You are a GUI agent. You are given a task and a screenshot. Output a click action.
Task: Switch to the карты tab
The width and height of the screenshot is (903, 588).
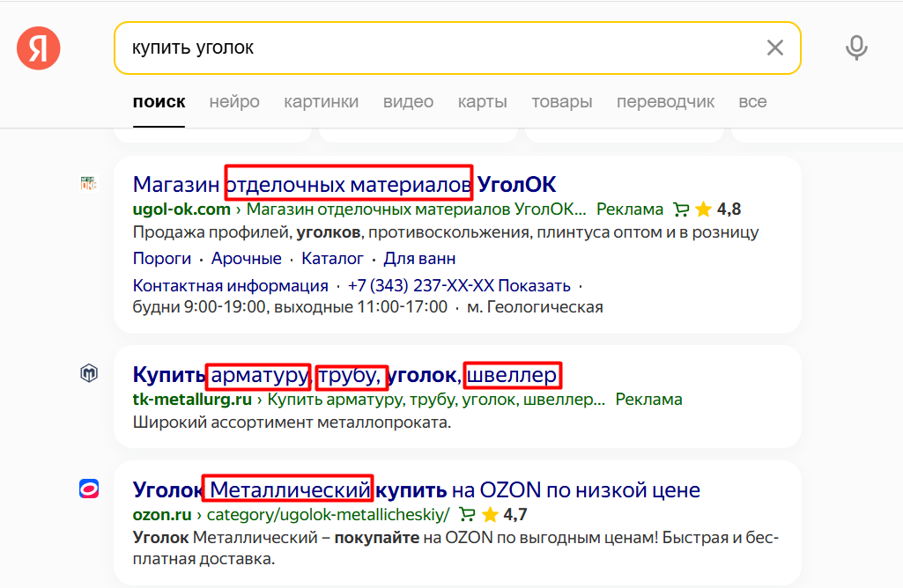[x=482, y=101]
